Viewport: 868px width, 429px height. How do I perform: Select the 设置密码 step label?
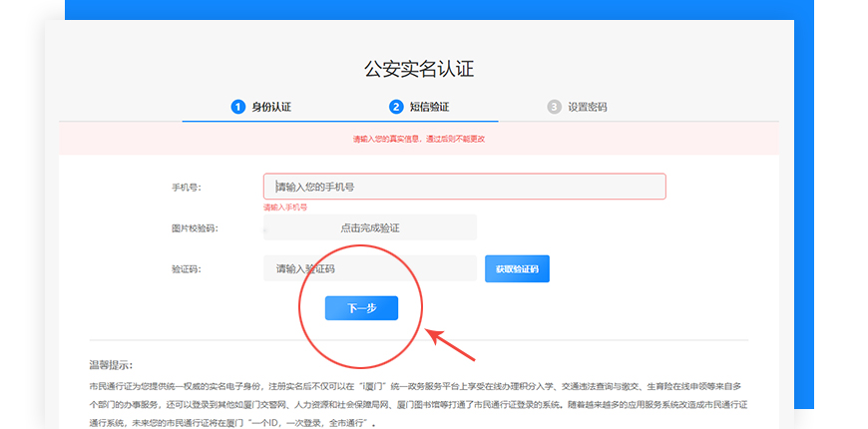pos(587,107)
